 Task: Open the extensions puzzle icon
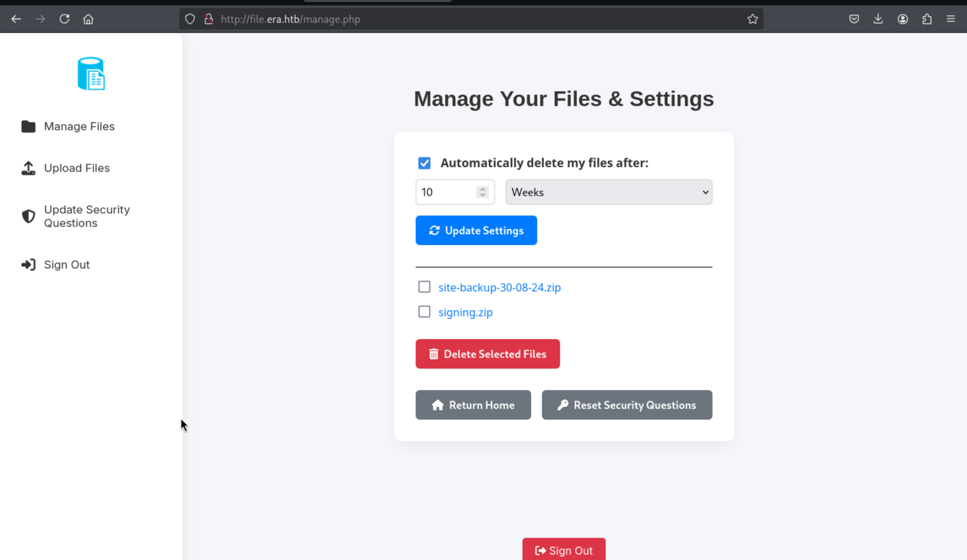pyautogui.click(x=927, y=19)
